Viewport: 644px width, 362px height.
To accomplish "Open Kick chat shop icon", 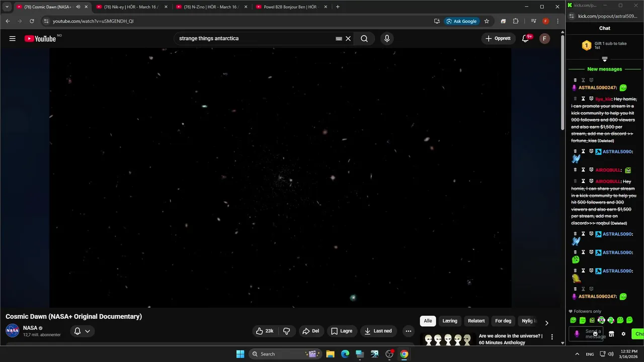I will [611, 334].
